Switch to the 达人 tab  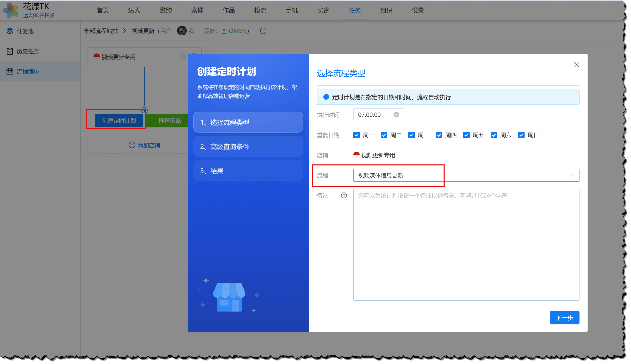click(134, 10)
